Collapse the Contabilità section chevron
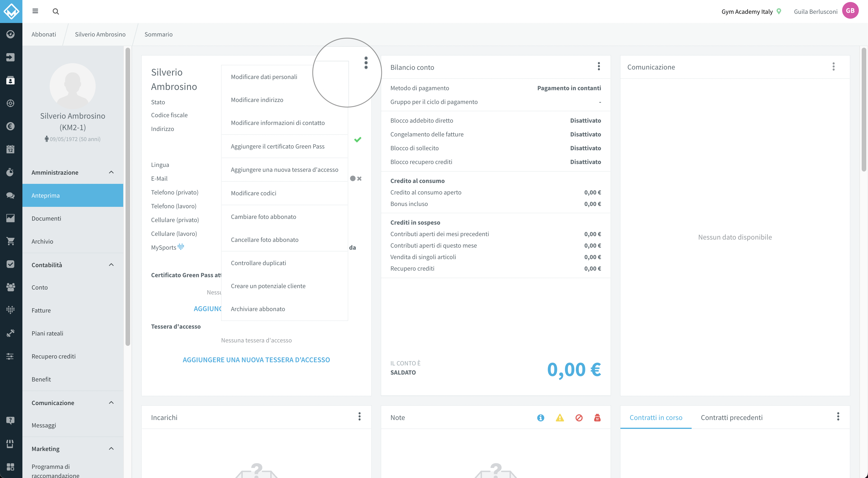The height and width of the screenshot is (478, 868). click(111, 265)
